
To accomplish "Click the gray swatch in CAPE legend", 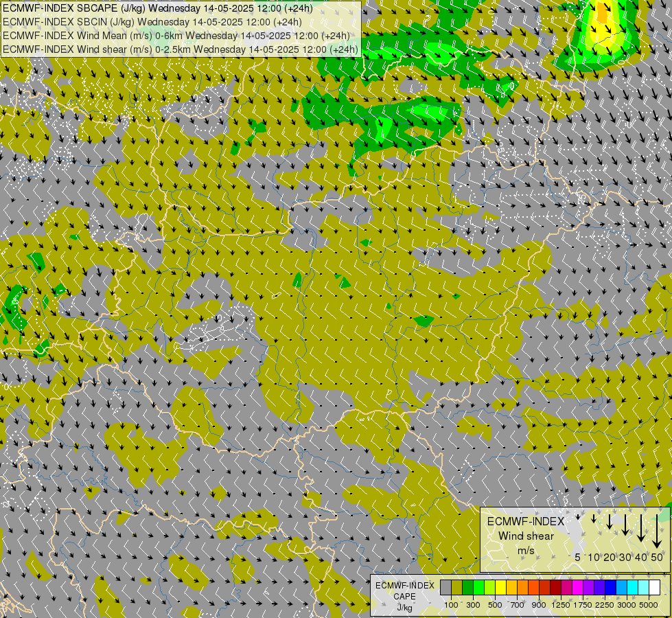I will 445,587.
